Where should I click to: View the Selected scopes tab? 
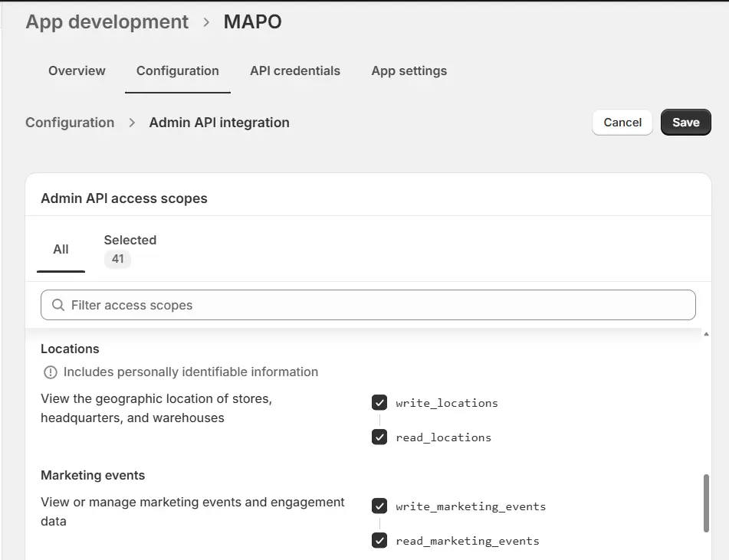coord(130,240)
